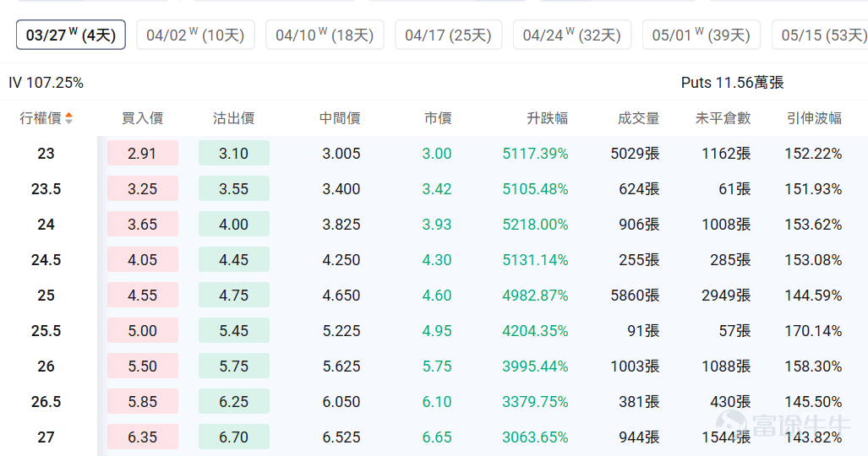Select ask price 4.00 for strike 24

tap(234, 224)
